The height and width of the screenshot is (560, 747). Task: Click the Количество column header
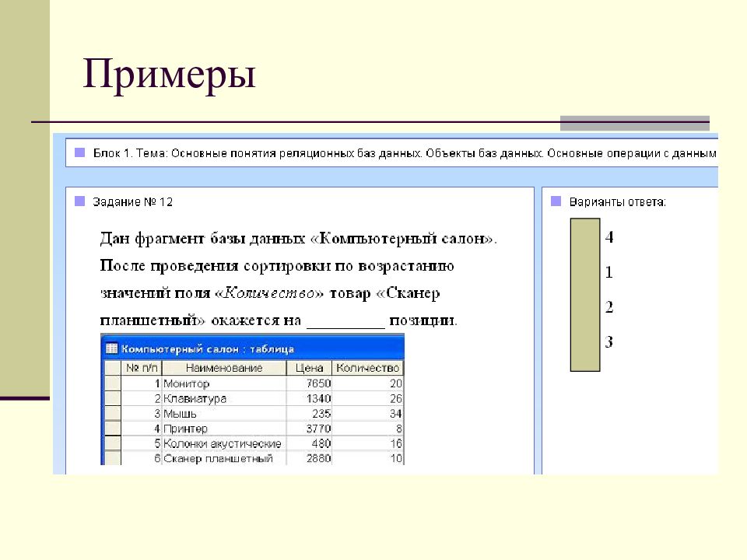pyautogui.click(x=367, y=368)
